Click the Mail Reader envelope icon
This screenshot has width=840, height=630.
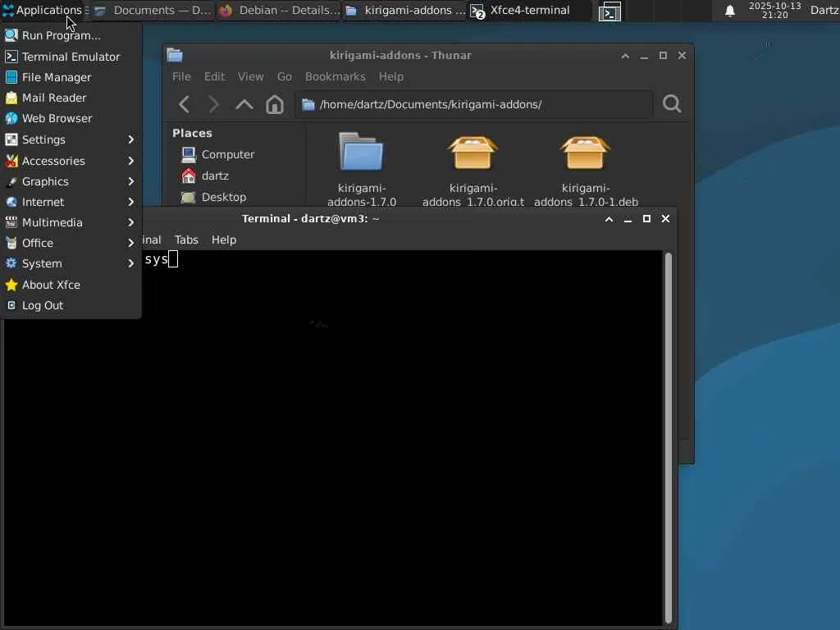pos(11,98)
